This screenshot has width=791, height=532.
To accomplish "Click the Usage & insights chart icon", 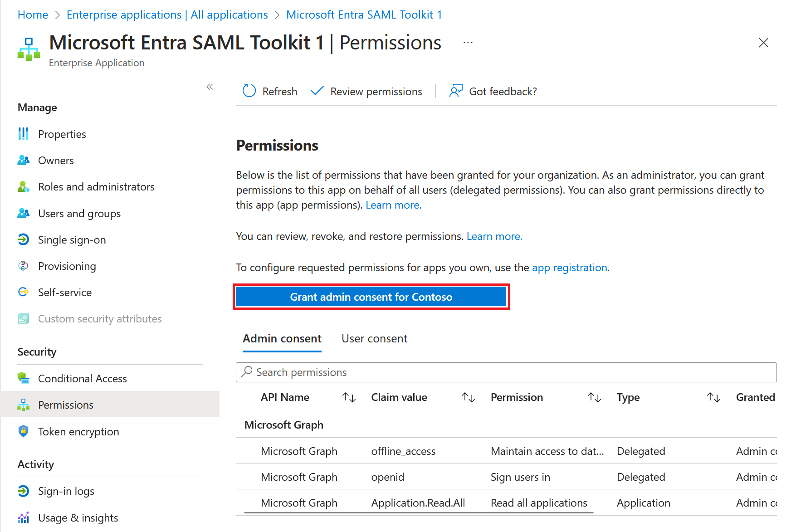I will 24,517.
